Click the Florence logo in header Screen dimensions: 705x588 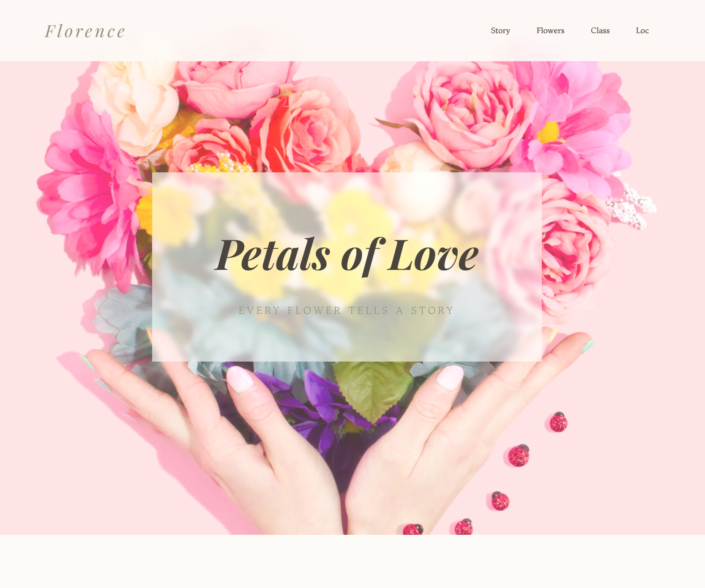[85, 31]
